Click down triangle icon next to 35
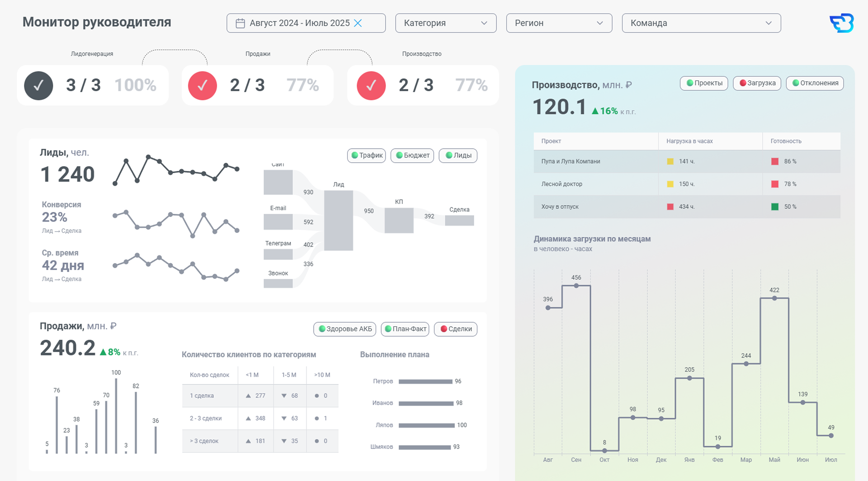 (284, 441)
